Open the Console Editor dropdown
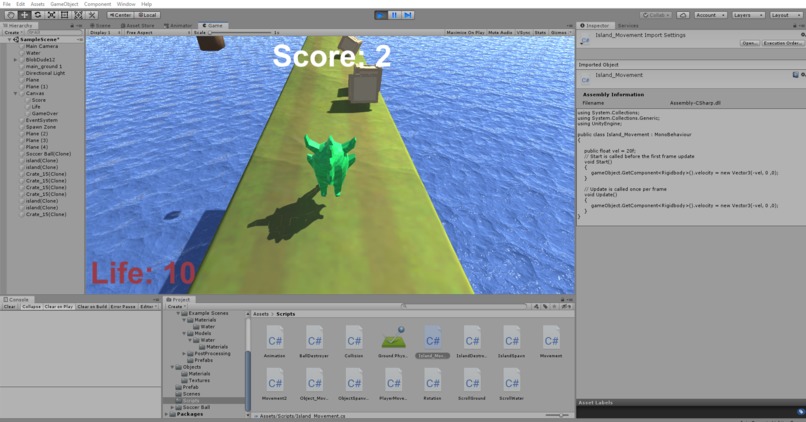This screenshot has width=806, height=422. tap(149, 306)
